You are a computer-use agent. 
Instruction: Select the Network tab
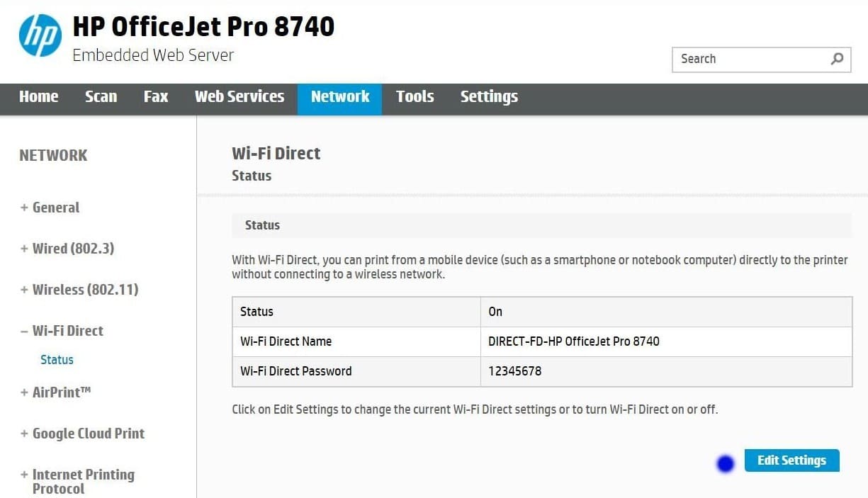[x=339, y=97]
